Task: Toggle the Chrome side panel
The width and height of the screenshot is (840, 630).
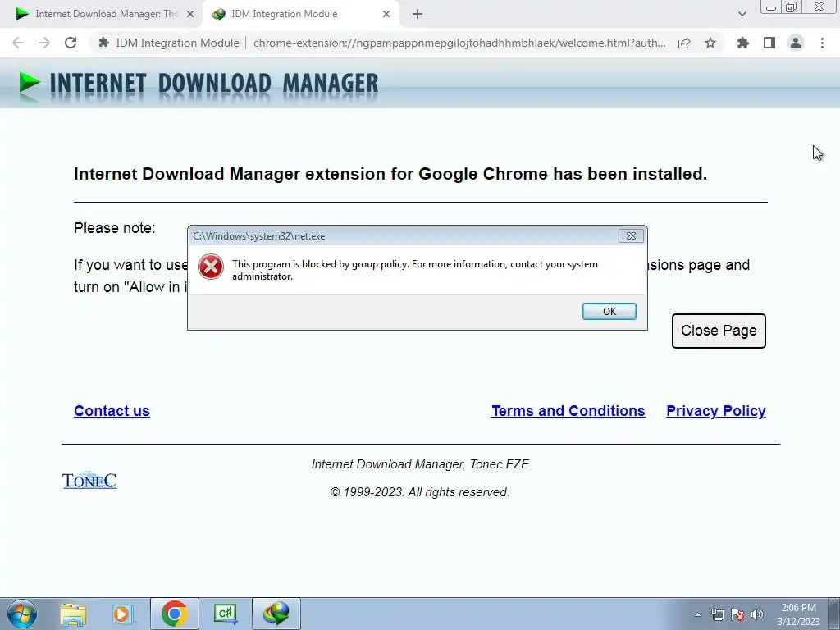Action: pos(769,43)
